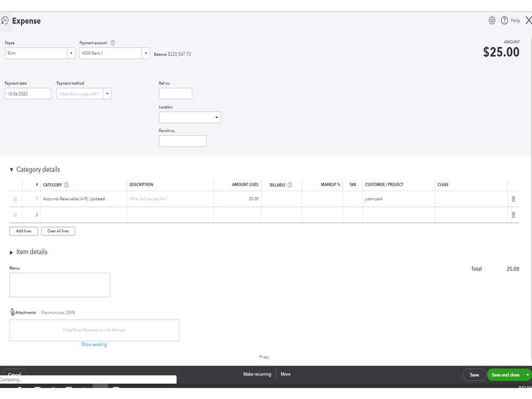
Task: Click the Payment account info icon
Action: (113, 43)
